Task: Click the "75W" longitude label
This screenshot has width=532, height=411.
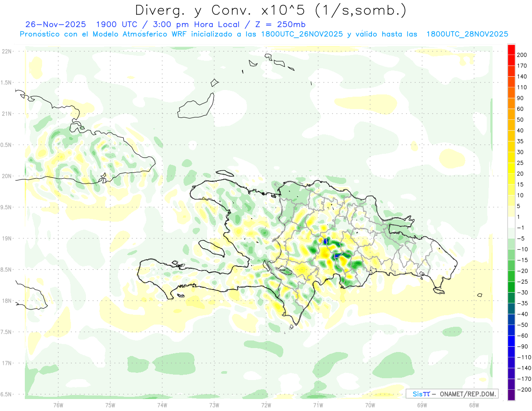Action: point(110,405)
